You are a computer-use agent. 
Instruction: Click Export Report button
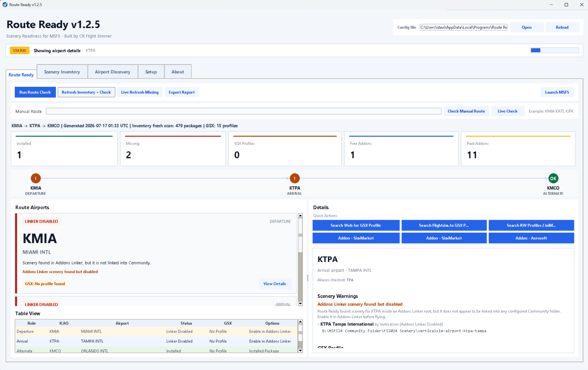pyautogui.click(x=182, y=92)
